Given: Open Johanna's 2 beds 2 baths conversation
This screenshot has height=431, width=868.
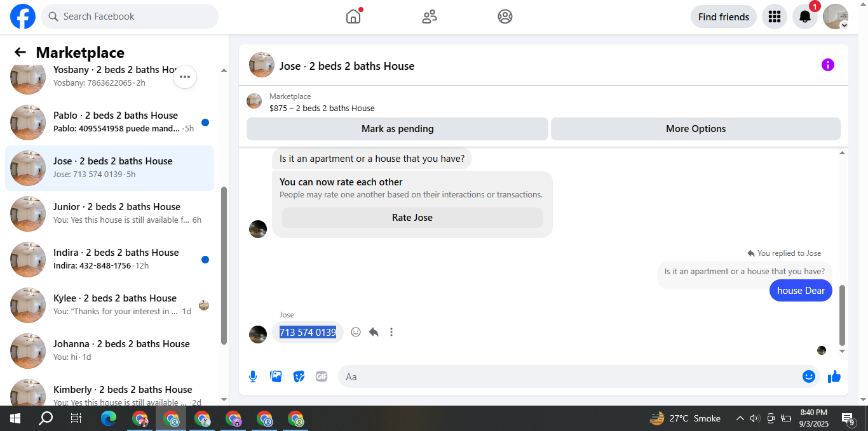Looking at the screenshot, I should 109,350.
